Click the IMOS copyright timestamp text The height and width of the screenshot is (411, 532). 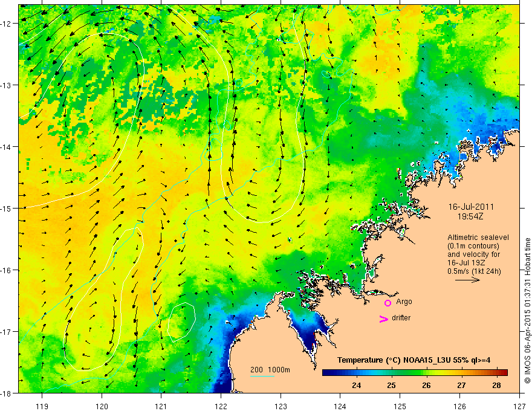point(528,311)
